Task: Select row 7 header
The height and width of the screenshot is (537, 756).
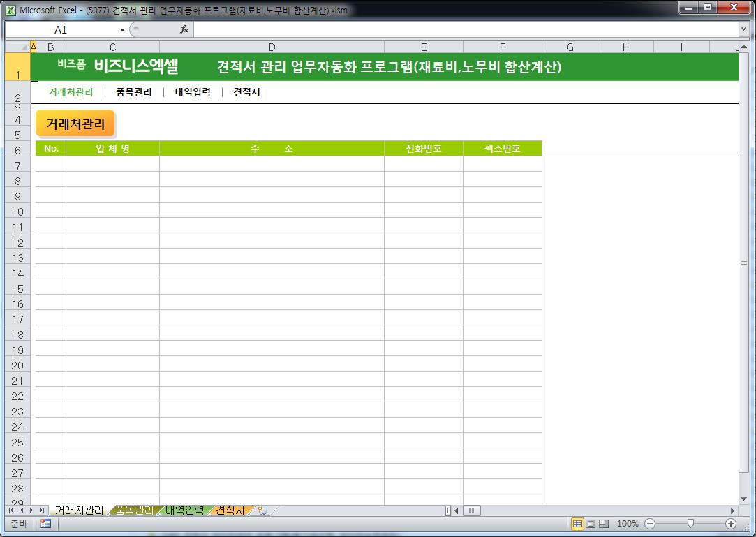Action: [17, 165]
